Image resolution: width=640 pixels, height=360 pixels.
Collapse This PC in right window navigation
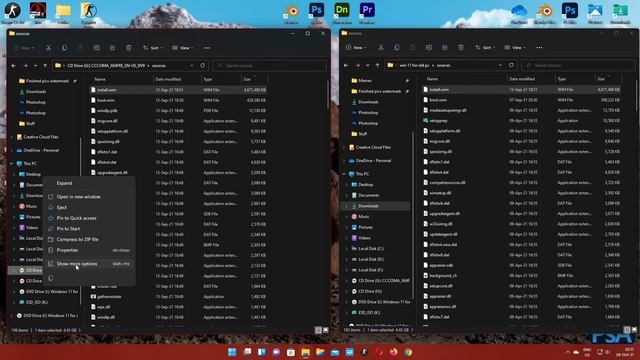coord(344,174)
